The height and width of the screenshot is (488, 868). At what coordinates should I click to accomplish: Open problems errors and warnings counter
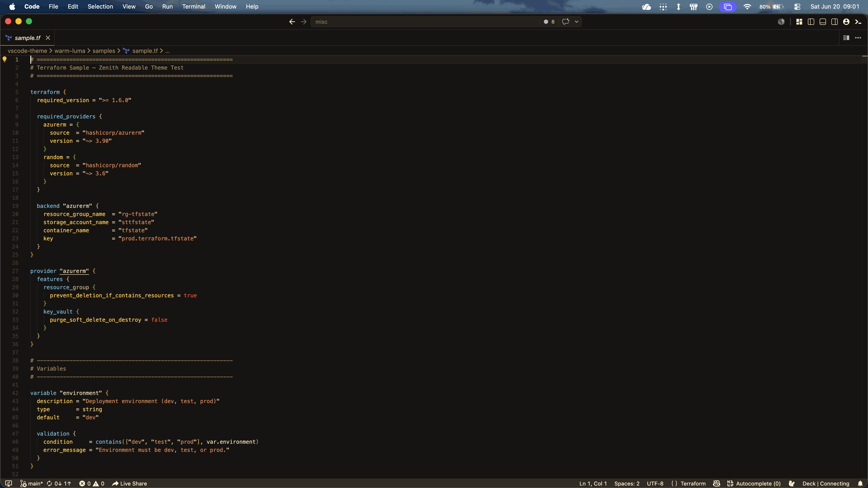pyautogui.click(x=92, y=483)
